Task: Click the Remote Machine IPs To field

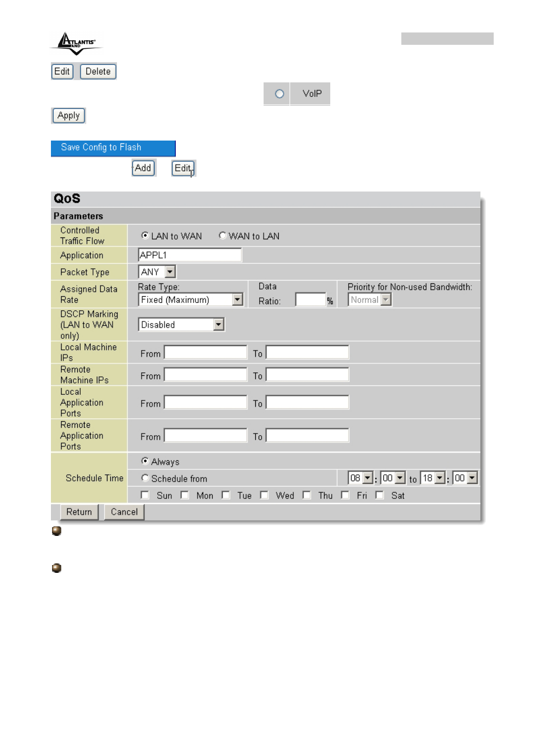Action: click(307, 375)
